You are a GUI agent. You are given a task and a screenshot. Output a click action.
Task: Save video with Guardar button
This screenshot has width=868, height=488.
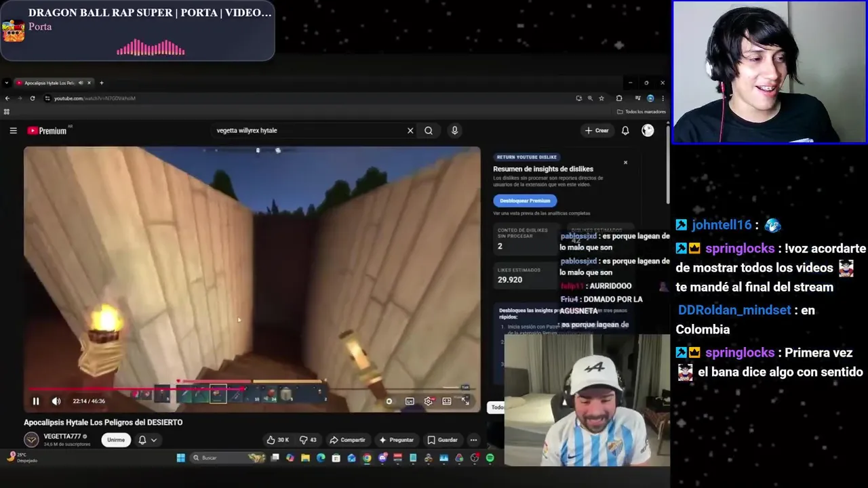coord(443,440)
